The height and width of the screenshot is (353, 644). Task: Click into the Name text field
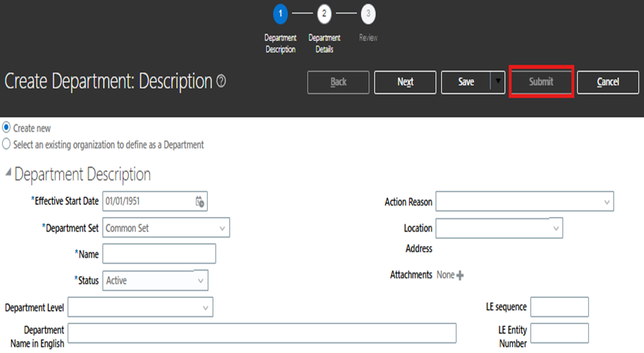(x=159, y=254)
